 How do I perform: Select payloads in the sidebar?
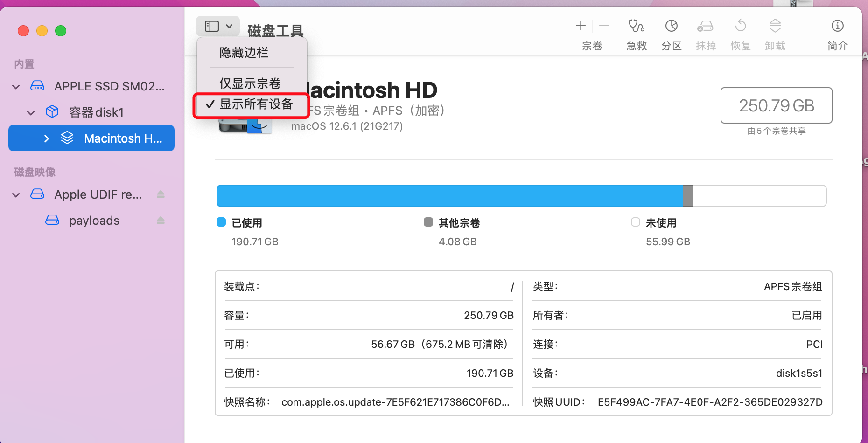coord(94,221)
